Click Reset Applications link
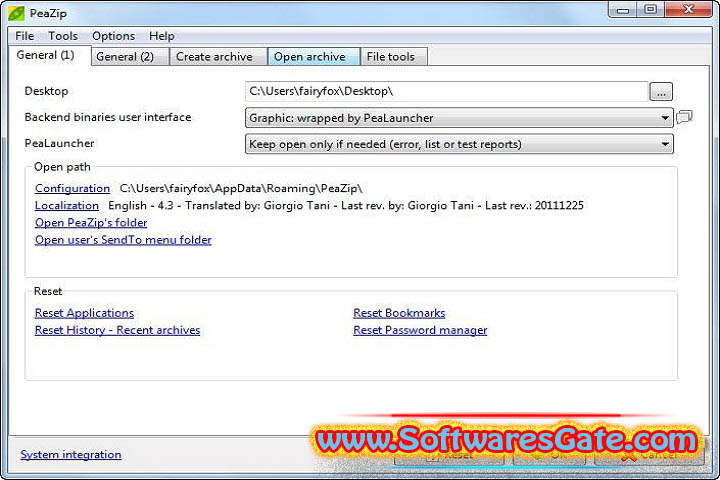Image resolution: width=720 pixels, height=480 pixels. tap(84, 313)
